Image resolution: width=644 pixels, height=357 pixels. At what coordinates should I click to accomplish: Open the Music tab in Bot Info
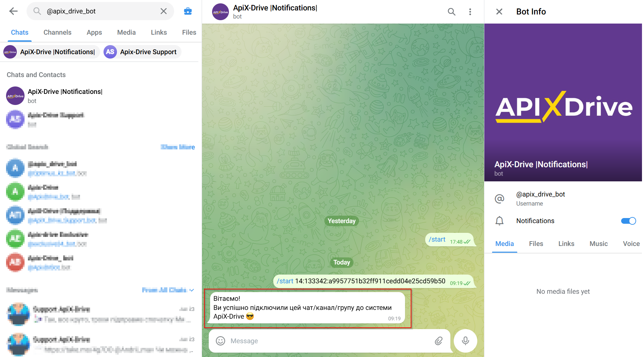tap(598, 244)
